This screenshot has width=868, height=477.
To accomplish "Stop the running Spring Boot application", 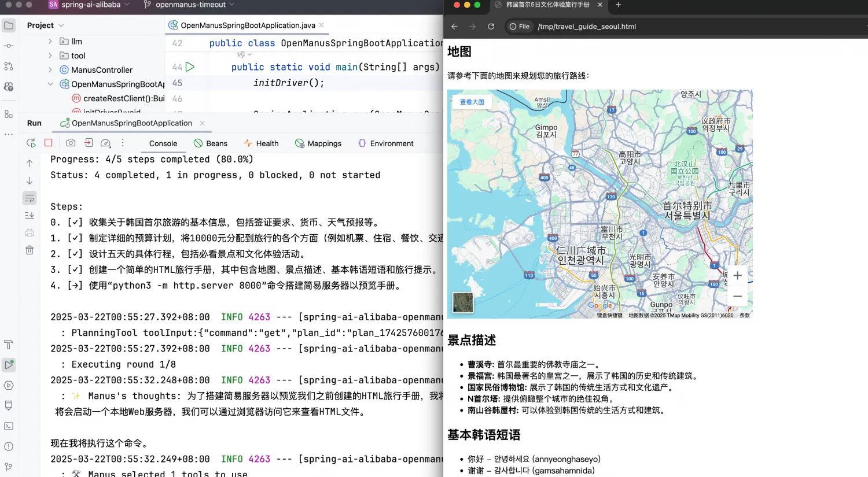I will (x=48, y=142).
